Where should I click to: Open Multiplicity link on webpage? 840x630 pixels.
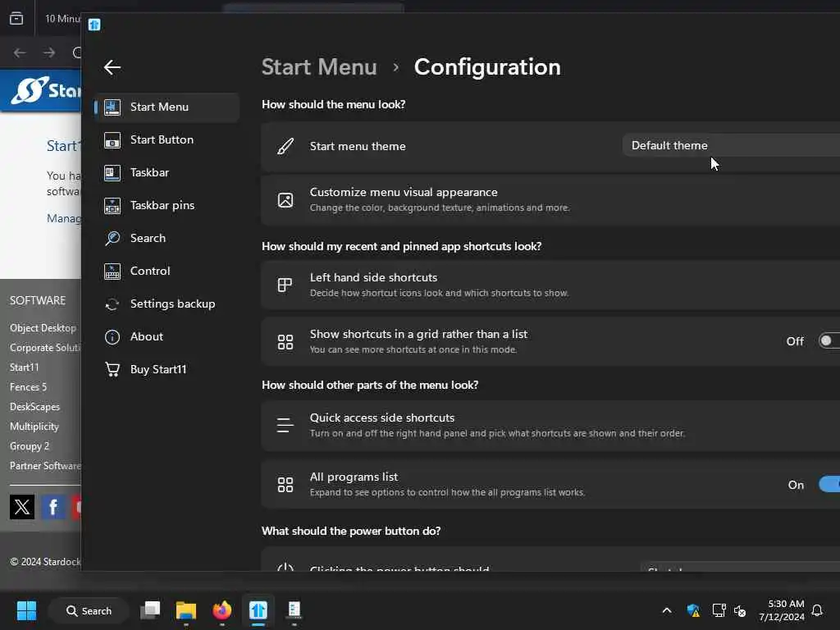click(34, 427)
